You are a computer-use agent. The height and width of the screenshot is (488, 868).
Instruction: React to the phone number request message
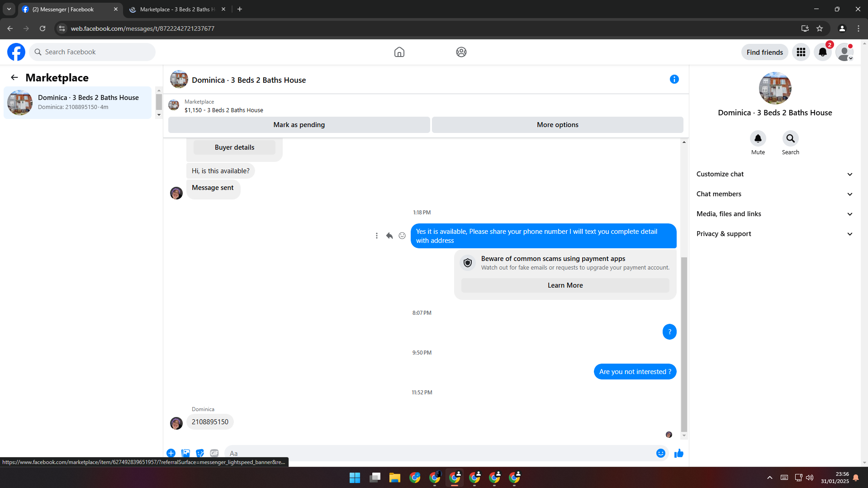coord(402,236)
